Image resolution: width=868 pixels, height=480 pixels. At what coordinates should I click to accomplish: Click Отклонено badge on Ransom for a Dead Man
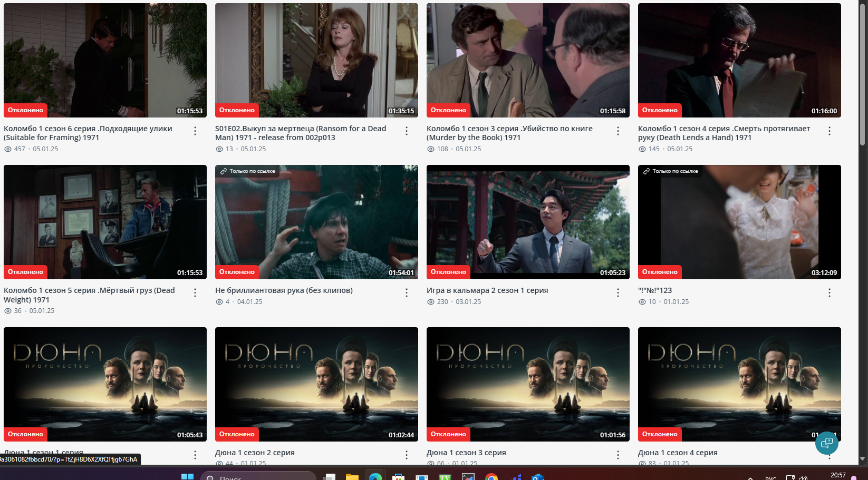tap(237, 110)
